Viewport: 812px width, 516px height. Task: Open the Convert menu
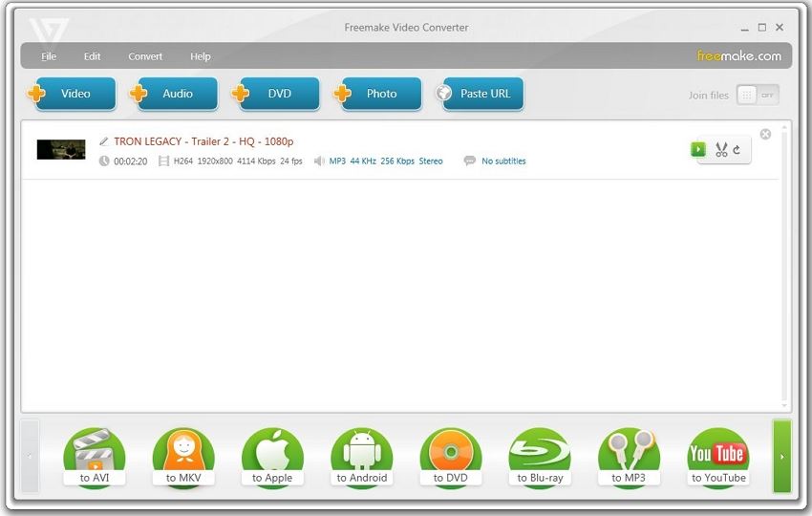click(x=145, y=56)
